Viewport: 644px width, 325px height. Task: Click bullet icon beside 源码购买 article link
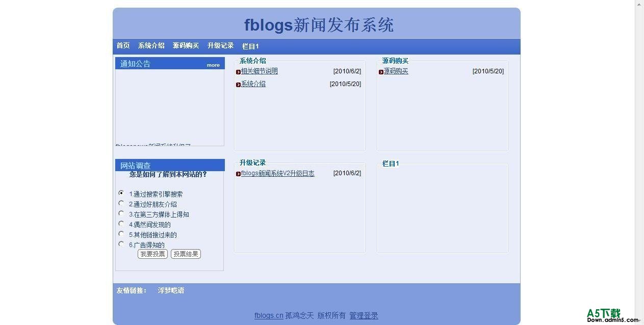pyautogui.click(x=381, y=72)
